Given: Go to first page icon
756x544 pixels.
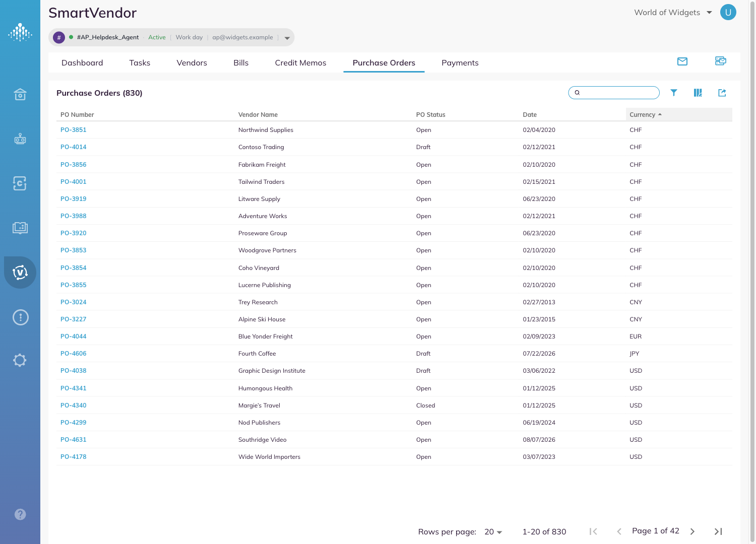Looking at the screenshot, I should pyautogui.click(x=593, y=531).
